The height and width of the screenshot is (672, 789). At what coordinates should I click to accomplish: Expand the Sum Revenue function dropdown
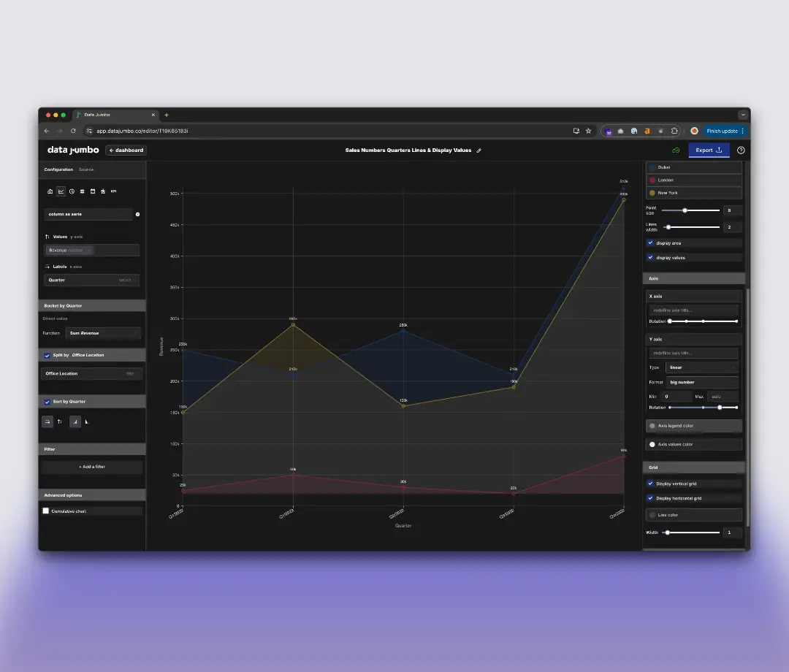pos(103,333)
